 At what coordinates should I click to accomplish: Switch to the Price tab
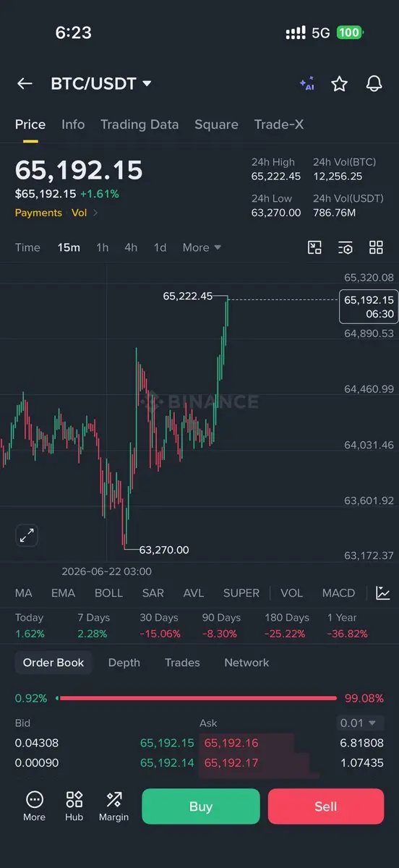click(30, 124)
